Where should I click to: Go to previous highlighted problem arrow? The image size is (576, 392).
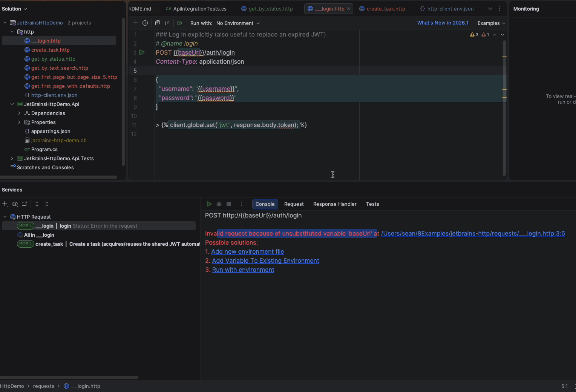pyautogui.click(x=495, y=35)
